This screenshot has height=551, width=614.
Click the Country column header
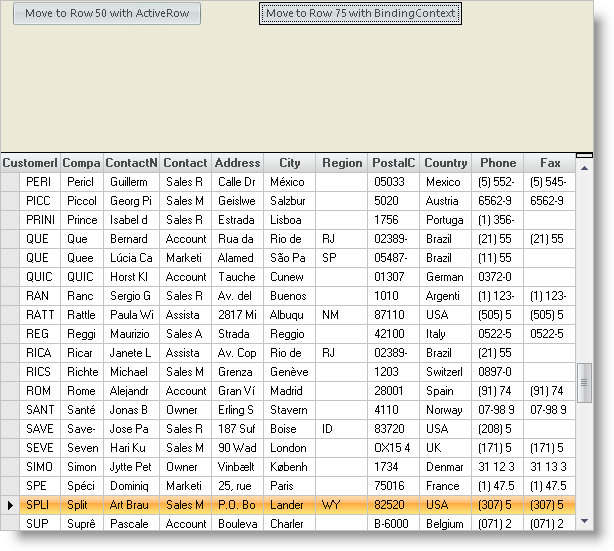click(x=445, y=163)
